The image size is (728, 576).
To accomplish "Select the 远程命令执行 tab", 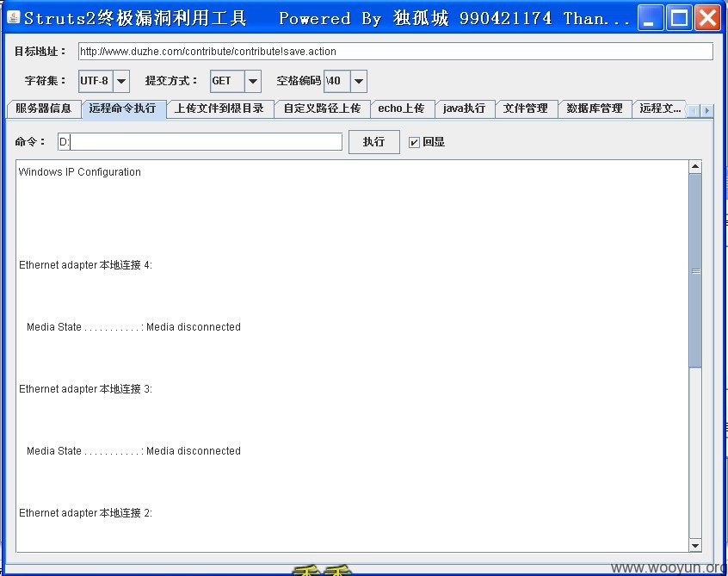I will 123,109.
